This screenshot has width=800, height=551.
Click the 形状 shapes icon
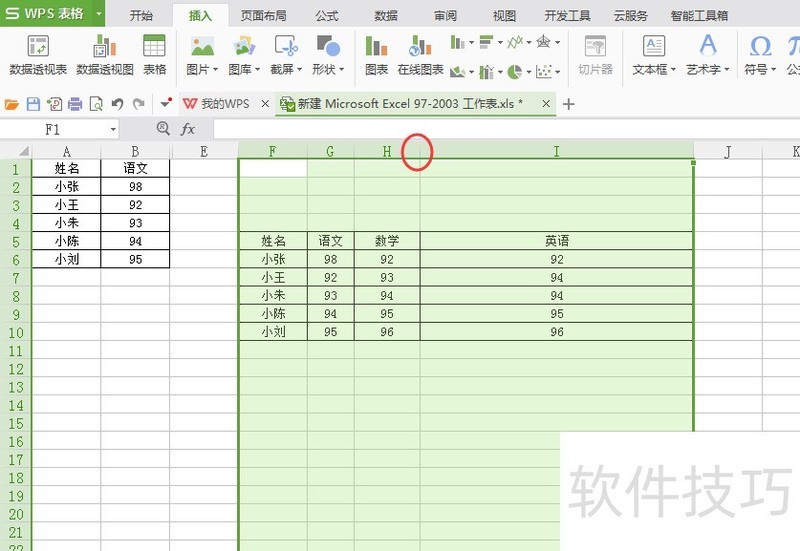tap(328, 47)
